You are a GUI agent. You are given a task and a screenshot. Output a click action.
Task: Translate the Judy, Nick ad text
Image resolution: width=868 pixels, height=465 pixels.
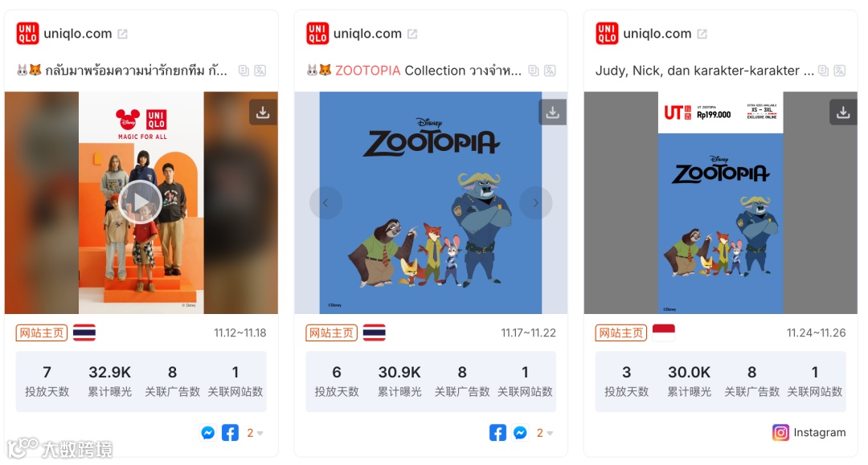[840, 71]
